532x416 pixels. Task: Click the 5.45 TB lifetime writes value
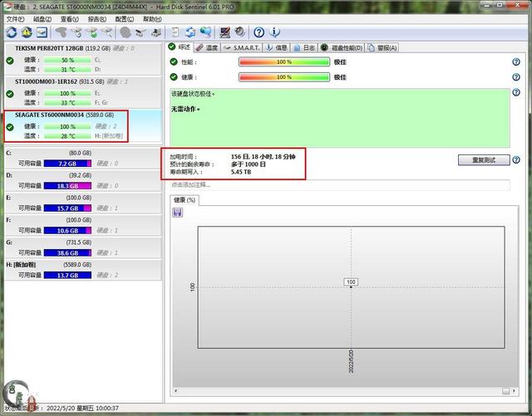click(x=241, y=172)
